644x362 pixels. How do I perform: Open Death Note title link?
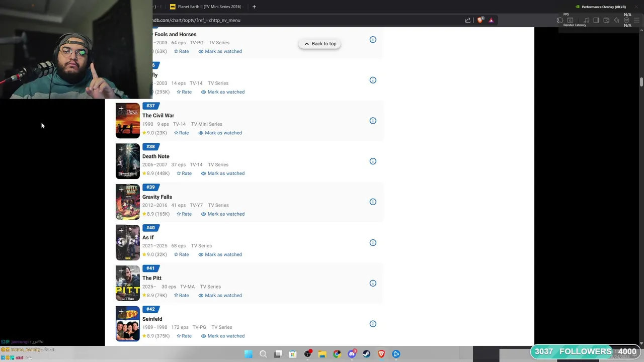tap(155, 156)
